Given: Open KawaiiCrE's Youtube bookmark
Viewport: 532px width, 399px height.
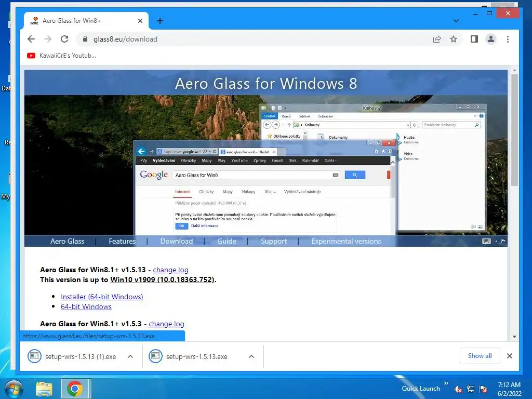Looking at the screenshot, I should pos(61,55).
